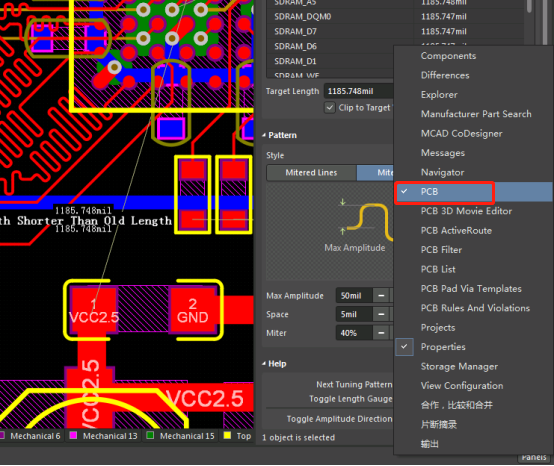Select View Configuration menu entry
Screen dimensions: 554x466
point(461,386)
